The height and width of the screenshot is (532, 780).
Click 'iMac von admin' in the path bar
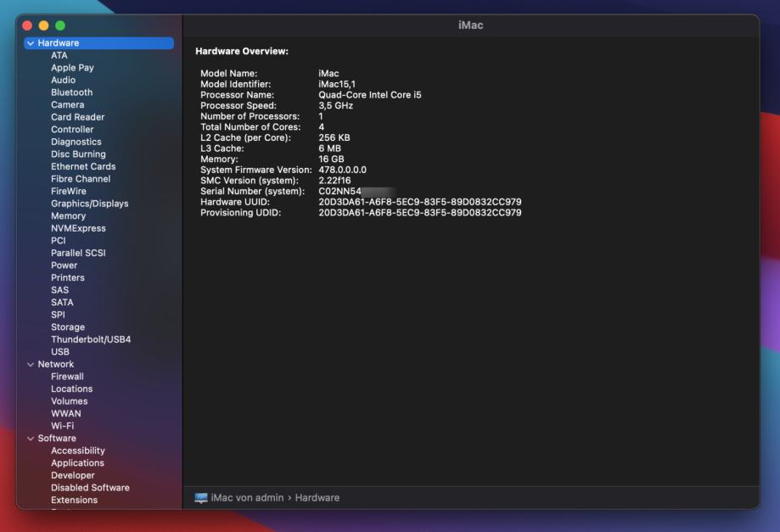click(247, 498)
